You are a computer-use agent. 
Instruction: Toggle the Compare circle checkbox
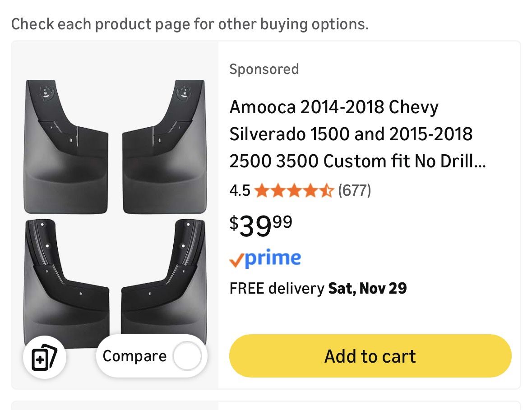[x=187, y=356]
